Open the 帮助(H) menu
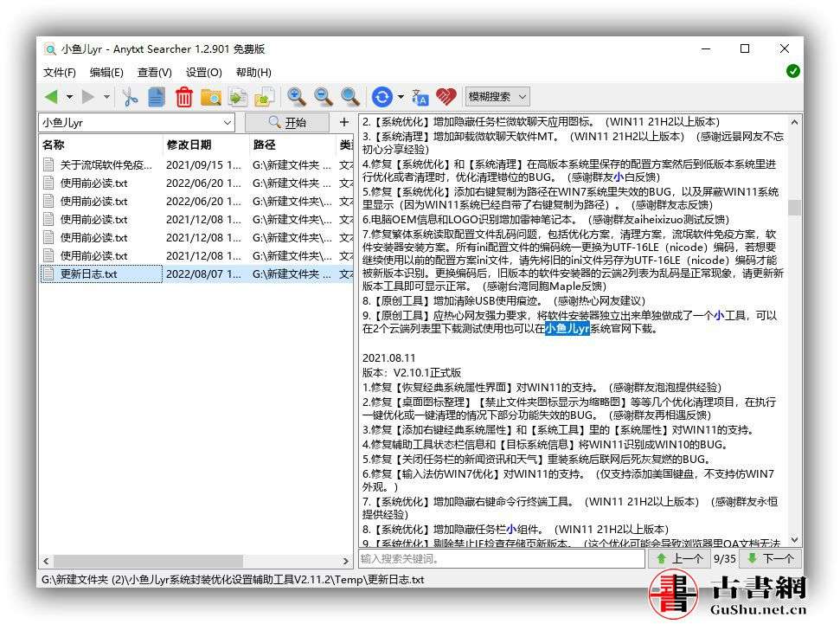This screenshot has width=840, height=624. click(253, 73)
